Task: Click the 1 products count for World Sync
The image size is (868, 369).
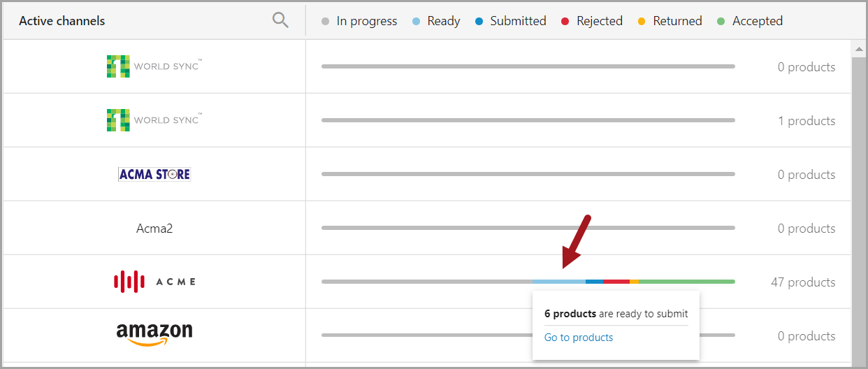Action: [806, 121]
